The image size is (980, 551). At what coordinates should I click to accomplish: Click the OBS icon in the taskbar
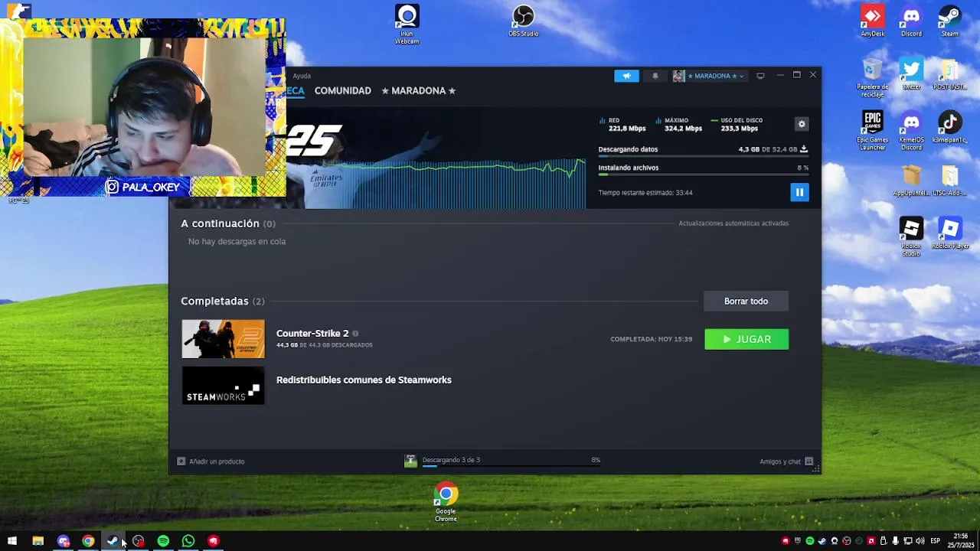click(138, 541)
